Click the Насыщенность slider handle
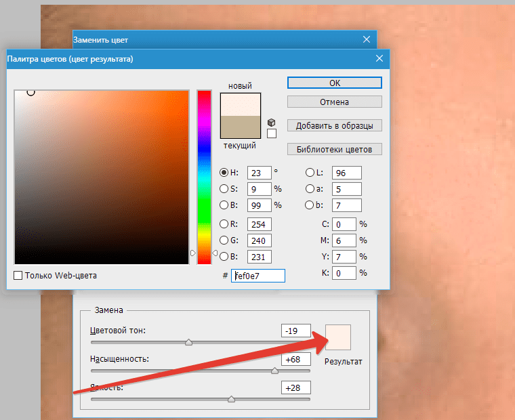515x420 pixels. click(274, 371)
